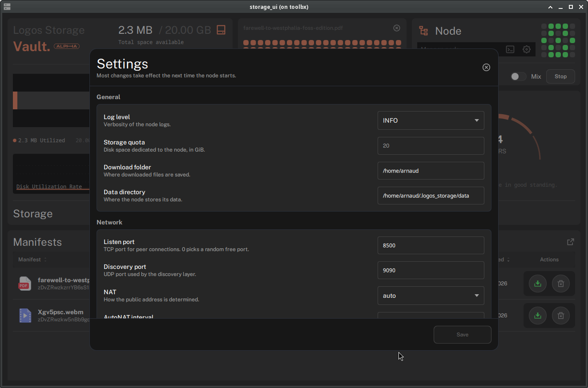Viewport: 588px width, 388px height.
Task: Click the farewell-to-westphalia-foss-edition.pdf title
Action: (x=293, y=28)
